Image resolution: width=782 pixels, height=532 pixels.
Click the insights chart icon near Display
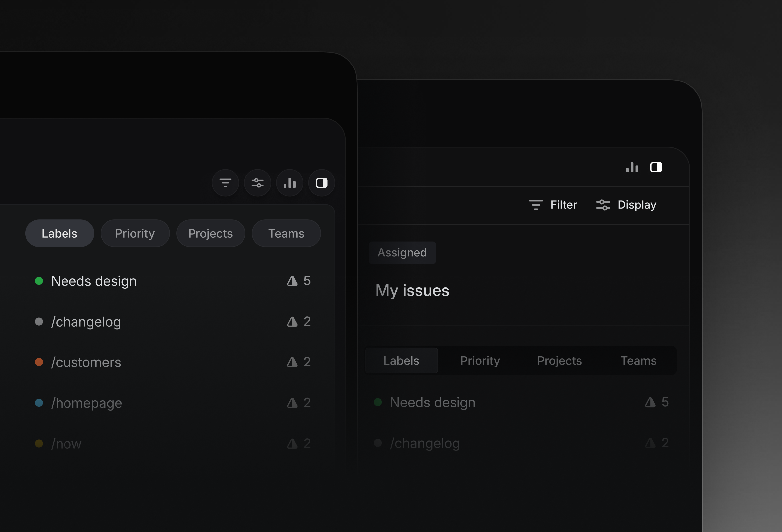click(632, 167)
